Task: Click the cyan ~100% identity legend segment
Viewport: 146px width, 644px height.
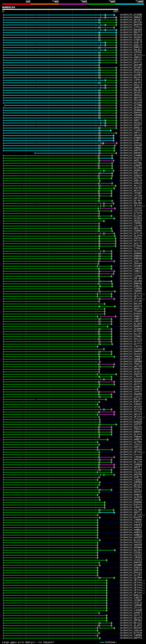Action: coord(130,4)
